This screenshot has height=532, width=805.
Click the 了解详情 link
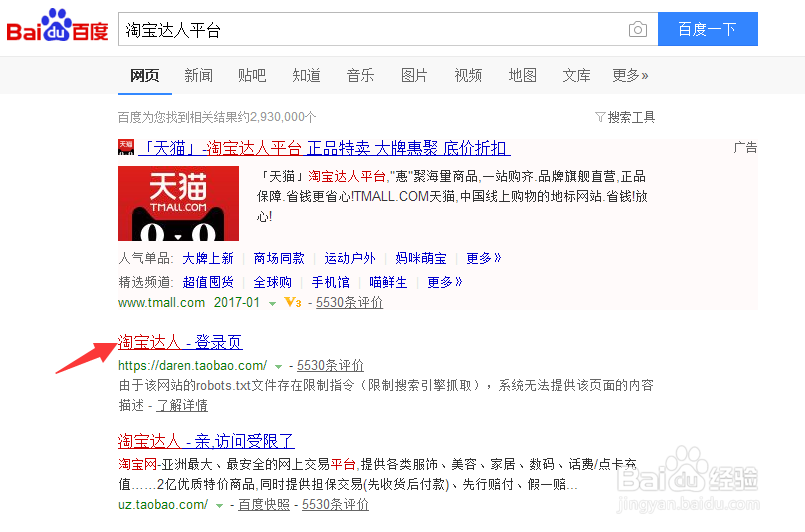coord(182,406)
